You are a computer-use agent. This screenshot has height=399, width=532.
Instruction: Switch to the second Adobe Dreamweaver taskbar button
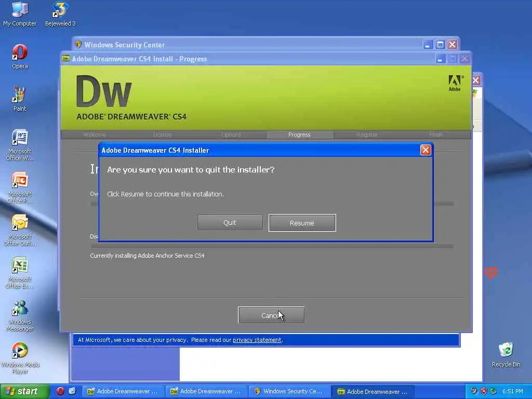pyautogui.click(x=207, y=391)
